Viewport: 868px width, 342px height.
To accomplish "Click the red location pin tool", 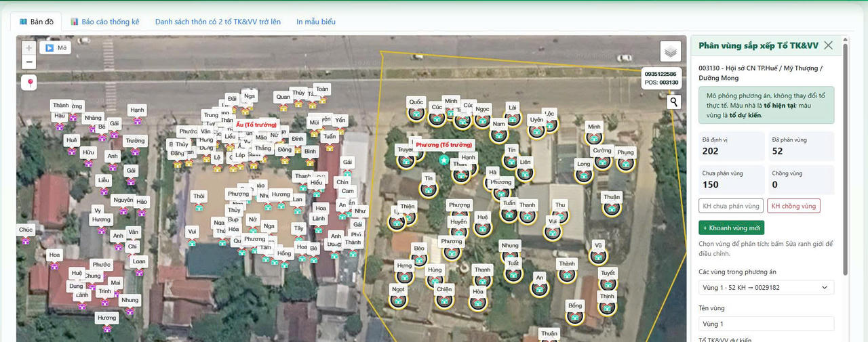I will coord(30,83).
